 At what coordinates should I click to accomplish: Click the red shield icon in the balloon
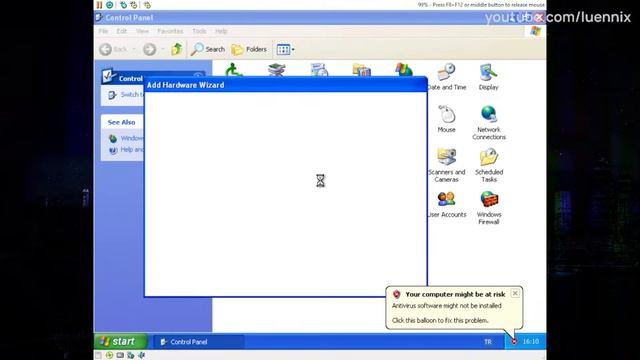coord(396,294)
